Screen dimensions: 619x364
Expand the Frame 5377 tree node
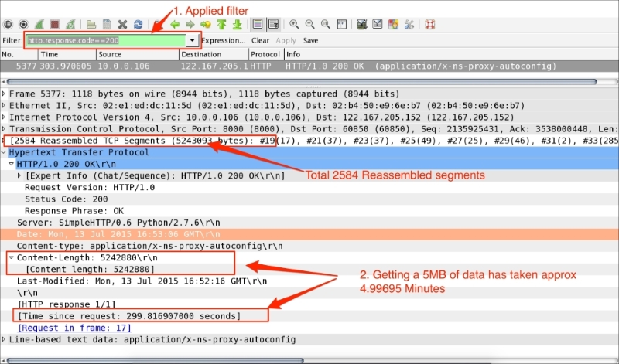pos(4,94)
